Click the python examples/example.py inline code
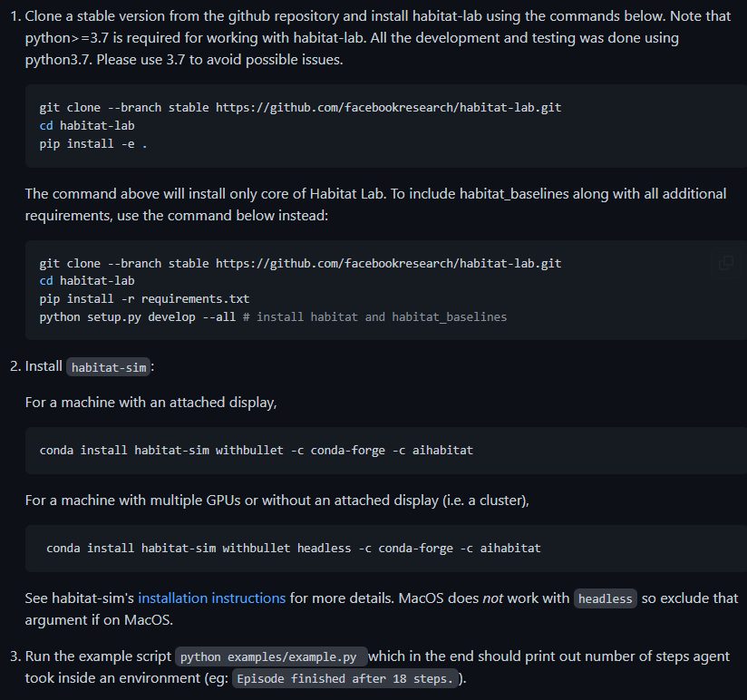 coord(272,657)
